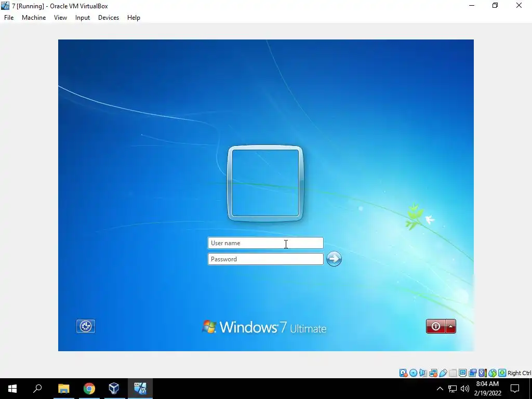Click the audio status icon
Image resolution: width=532 pixels, height=399 pixels.
coord(423,373)
